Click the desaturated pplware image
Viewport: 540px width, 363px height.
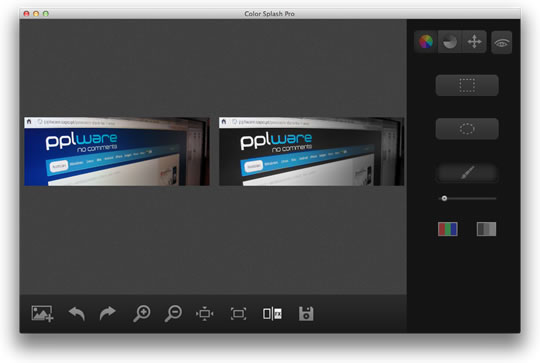pyautogui.click(x=312, y=152)
